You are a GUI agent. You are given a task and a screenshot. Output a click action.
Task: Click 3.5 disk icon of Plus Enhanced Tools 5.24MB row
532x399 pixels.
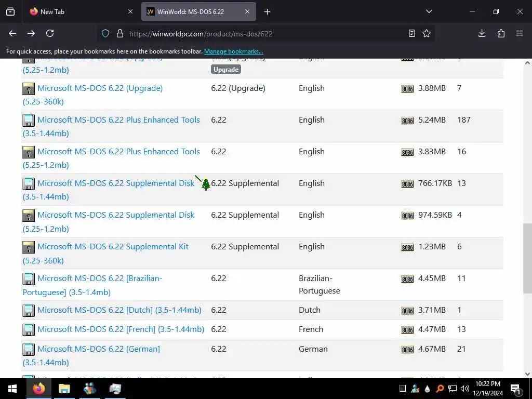pyautogui.click(x=29, y=121)
